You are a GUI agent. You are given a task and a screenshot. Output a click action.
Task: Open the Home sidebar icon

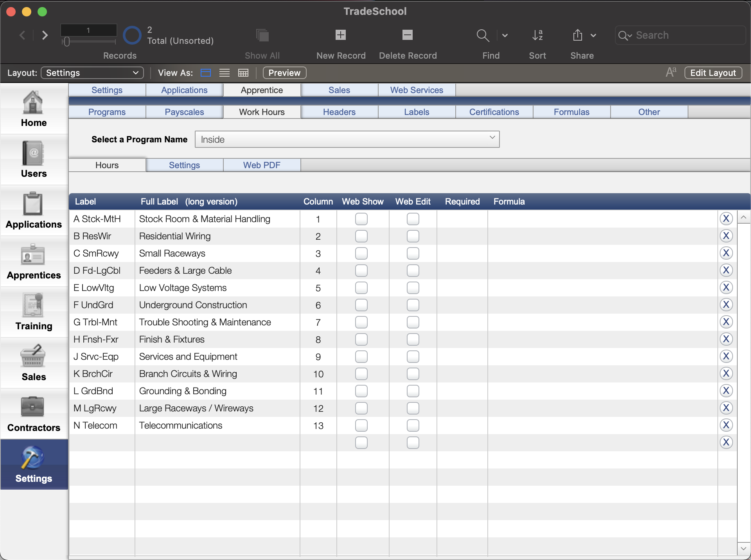click(33, 103)
